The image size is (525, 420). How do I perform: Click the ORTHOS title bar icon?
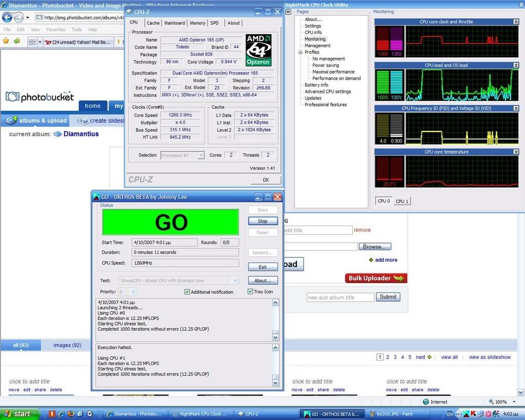(x=96, y=197)
